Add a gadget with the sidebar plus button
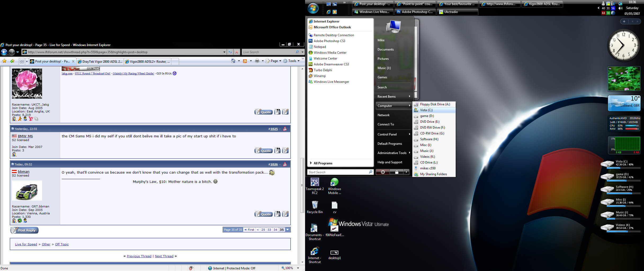The width and height of the screenshot is (644, 271). click(624, 21)
